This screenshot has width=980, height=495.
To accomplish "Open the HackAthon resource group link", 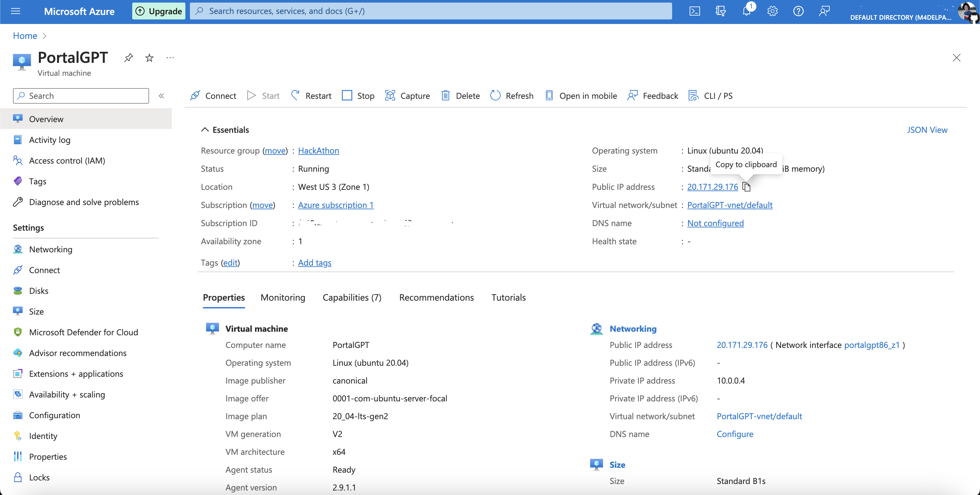I will pyautogui.click(x=319, y=151).
